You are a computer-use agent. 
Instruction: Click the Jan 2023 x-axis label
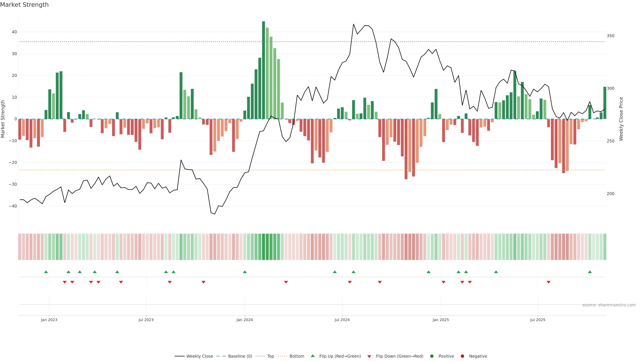click(x=49, y=320)
